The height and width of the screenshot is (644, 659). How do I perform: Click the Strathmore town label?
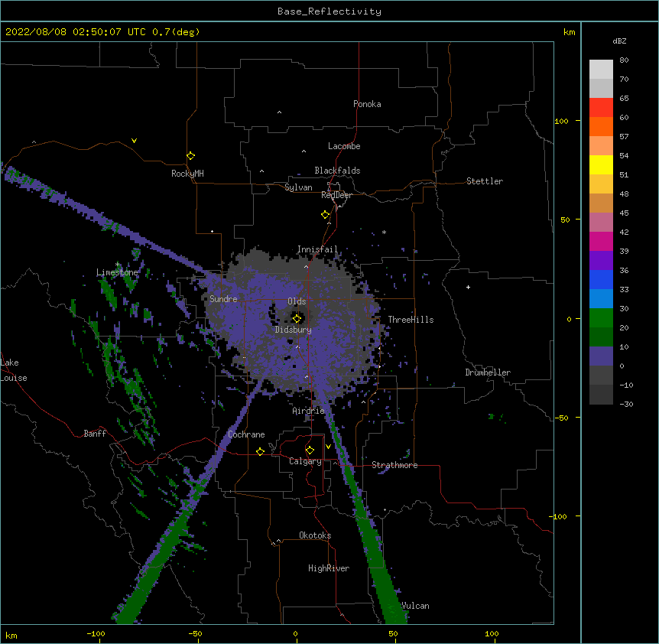394,465
